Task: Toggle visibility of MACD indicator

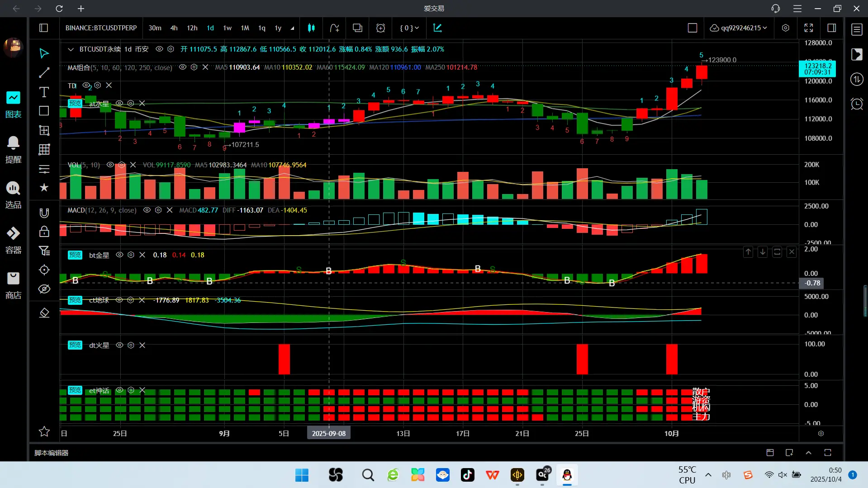Action: (147, 210)
